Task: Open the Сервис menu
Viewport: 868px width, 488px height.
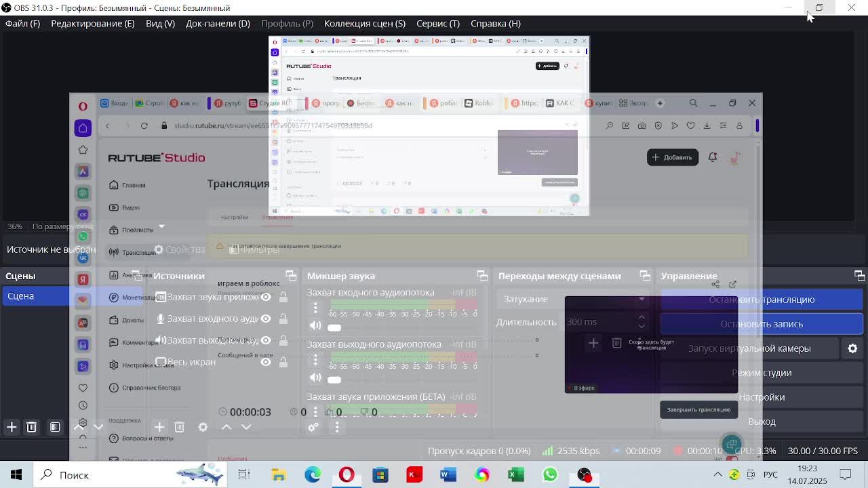Action: coord(438,23)
